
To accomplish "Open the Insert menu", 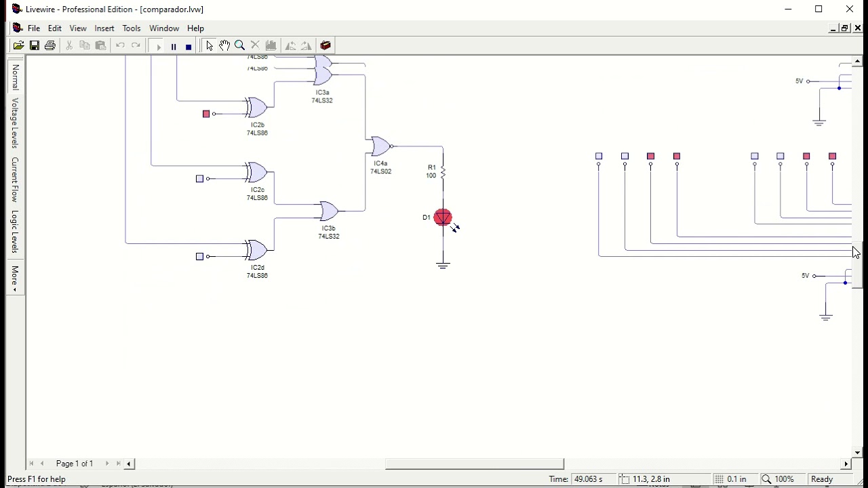I will pos(104,28).
